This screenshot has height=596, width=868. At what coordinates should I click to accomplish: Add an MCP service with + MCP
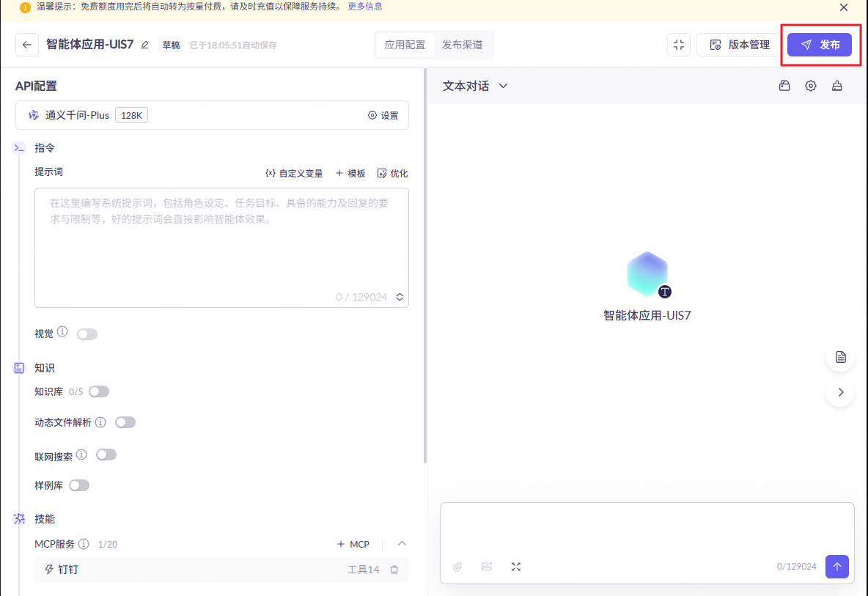[353, 545]
